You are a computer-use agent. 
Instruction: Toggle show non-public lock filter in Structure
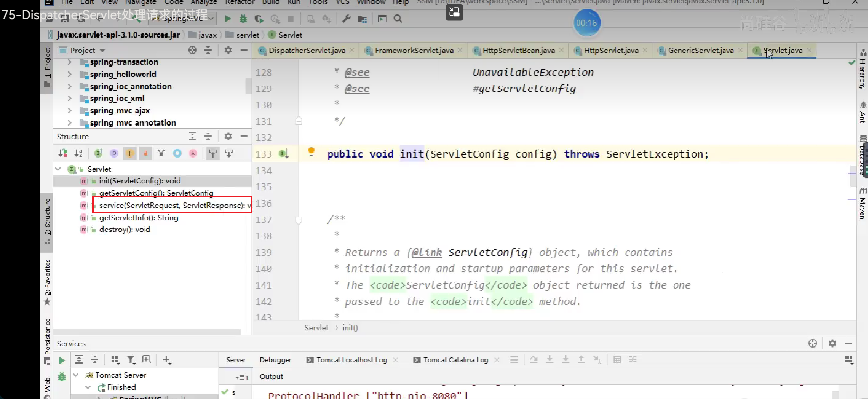coord(145,153)
